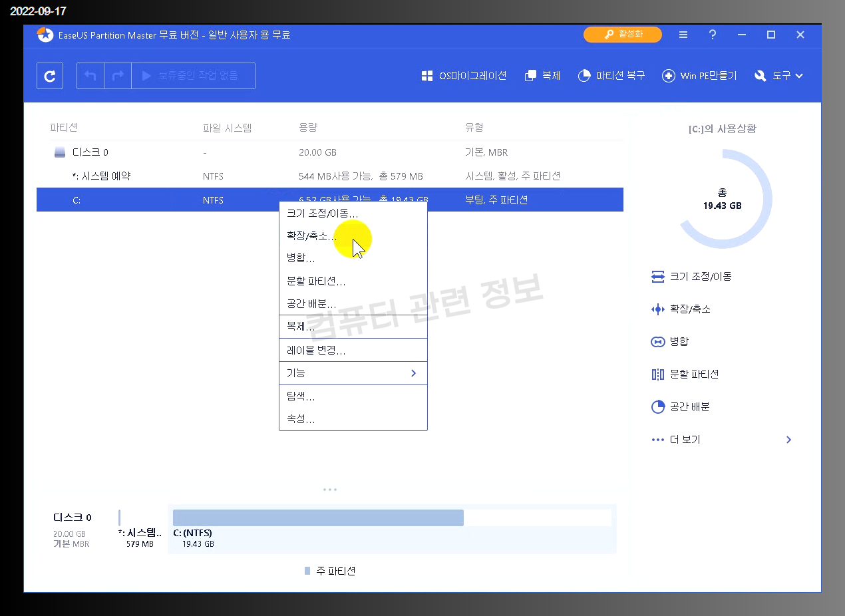Viewport: 845px width, 616px height.
Task: Select 공간 배분 in context menu
Action: click(x=353, y=304)
